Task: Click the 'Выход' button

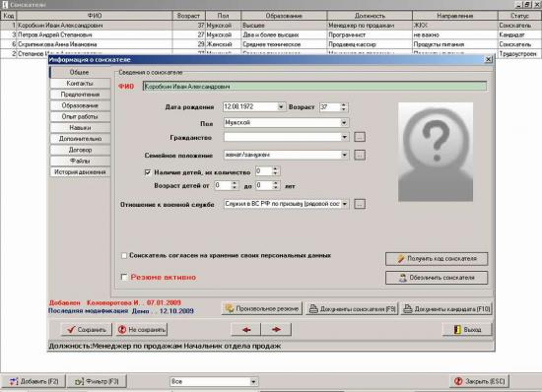Action: [x=467, y=330]
